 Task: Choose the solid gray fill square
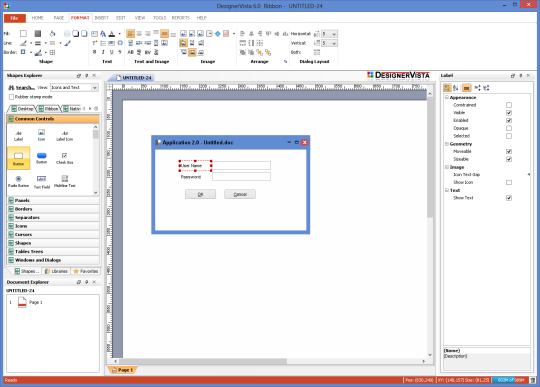(x=38, y=33)
